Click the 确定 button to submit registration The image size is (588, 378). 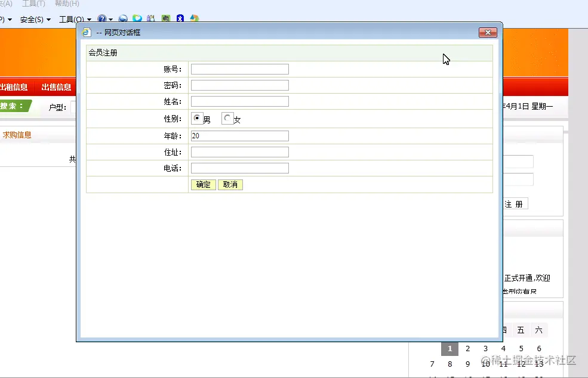[x=202, y=185]
